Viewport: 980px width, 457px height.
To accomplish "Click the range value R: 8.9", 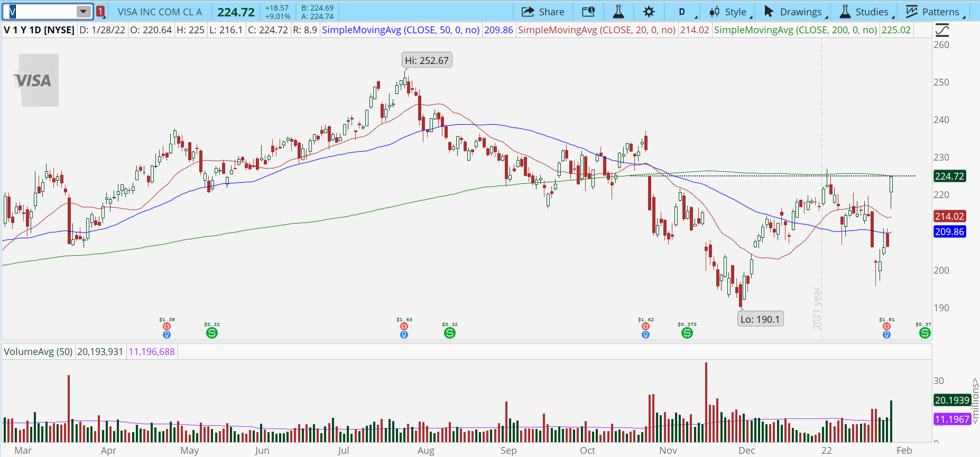I will (x=305, y=30).
